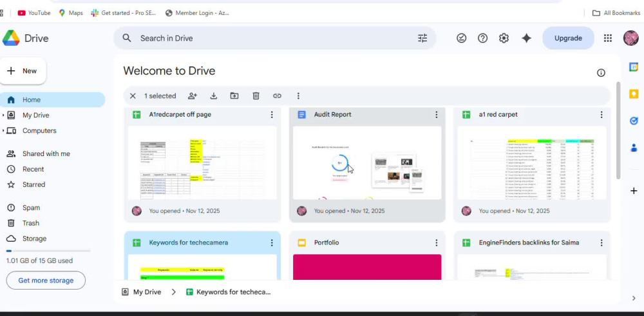Open the Gemini sparkle icon
The width and height of the screenshot is (644, 316).
click(x=526, y=38)
